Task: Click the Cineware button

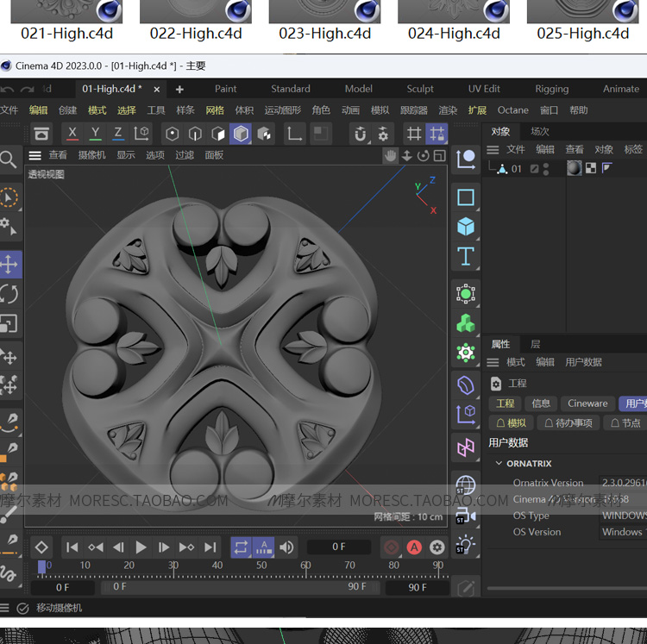Action: [x=587, y=403]
